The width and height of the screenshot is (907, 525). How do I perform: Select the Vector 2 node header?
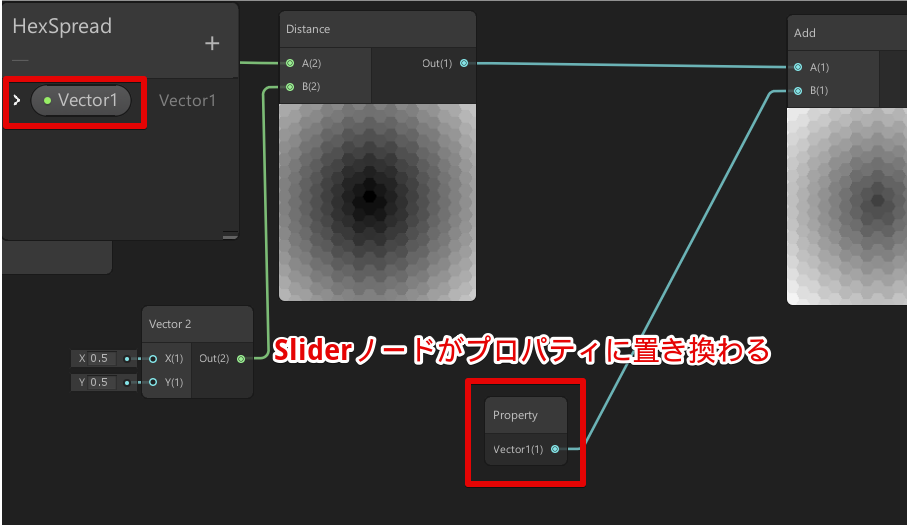(x=197, y=324)
